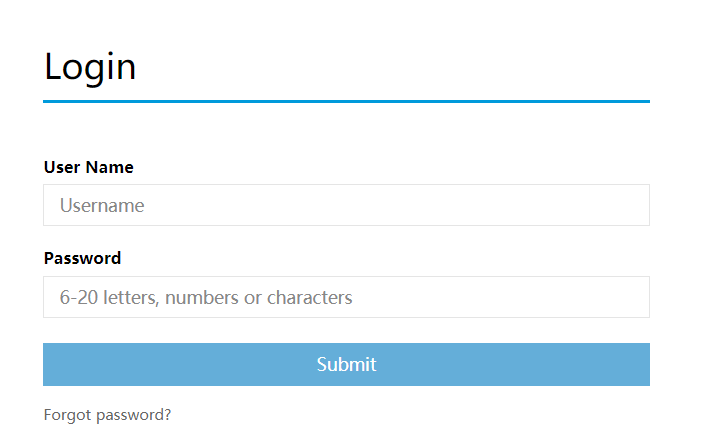Viewport: 713px width, 440px height.
Task: Click the 6-20 letters placeholder field
Action: [346, 297]
